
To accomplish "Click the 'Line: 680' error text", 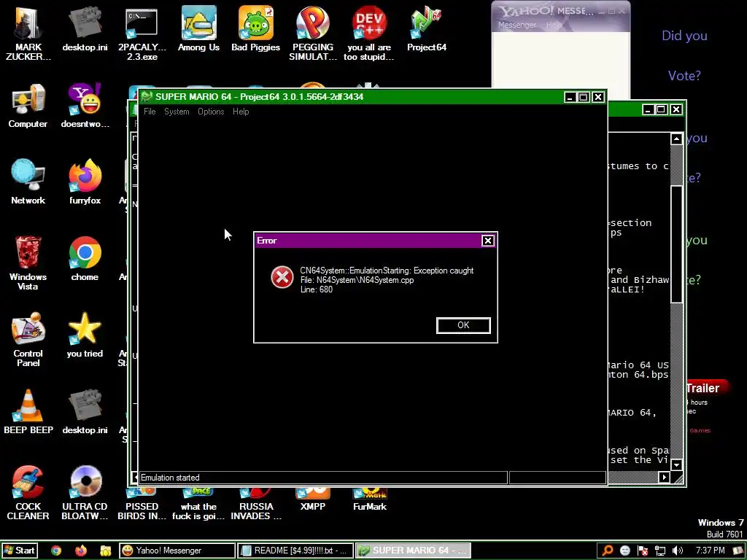I will click(317, 289).
